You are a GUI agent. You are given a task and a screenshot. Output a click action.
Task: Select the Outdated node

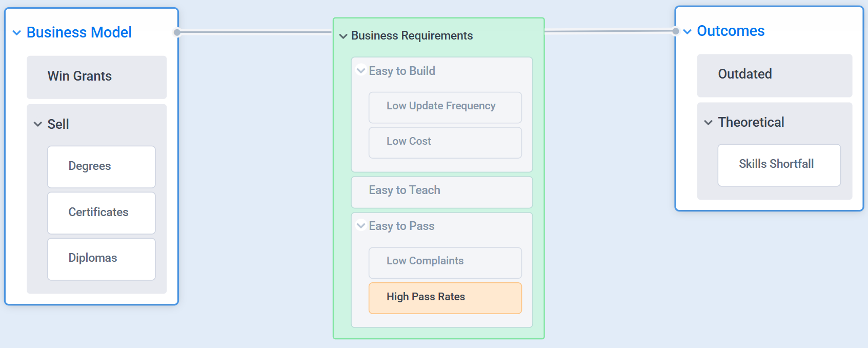(774, 75)
